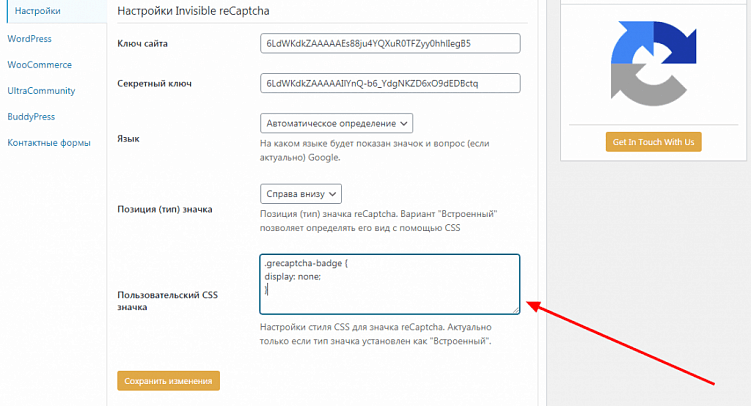Expand the Автоматическое определение language dropdown

pyautogui.click(x=336, y=123)
